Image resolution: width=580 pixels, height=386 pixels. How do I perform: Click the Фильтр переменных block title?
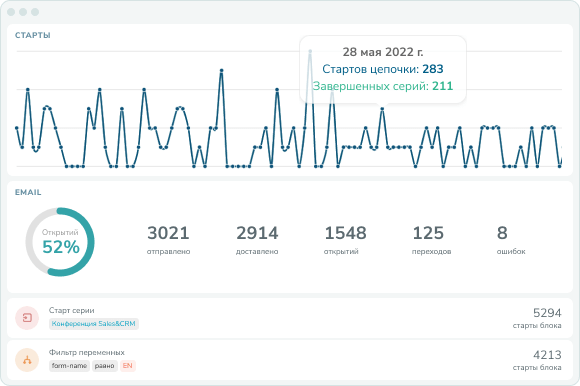tap(87, 352)
